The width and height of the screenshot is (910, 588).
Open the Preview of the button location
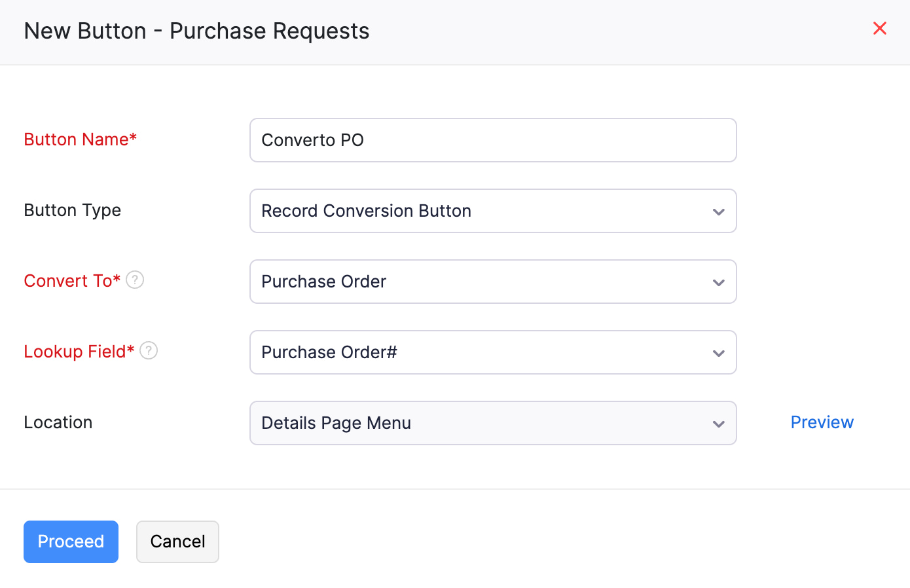822,422
